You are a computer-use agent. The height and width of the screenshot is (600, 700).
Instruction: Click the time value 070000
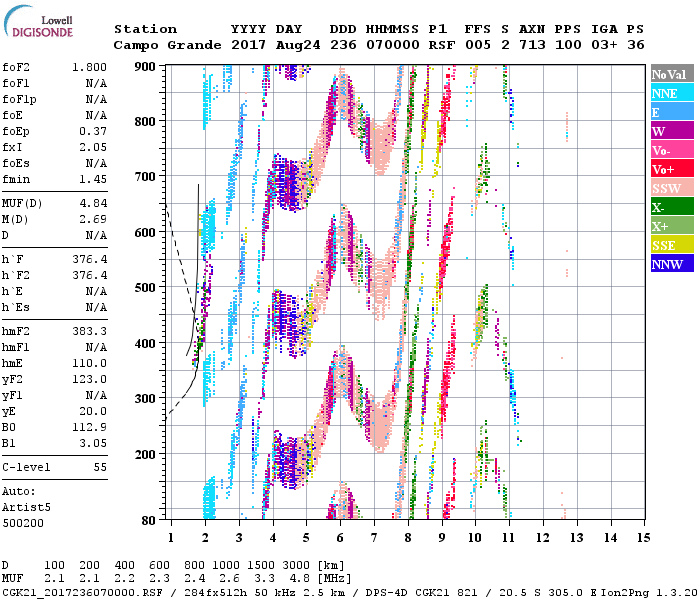click(393, 45)
